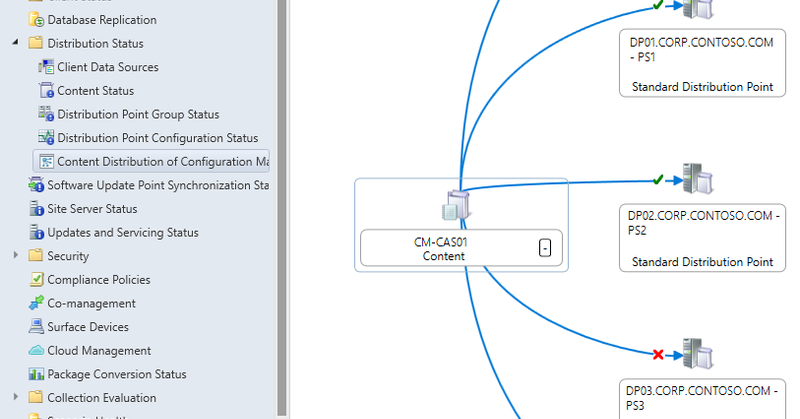800x419 pixels.
Task: Expand the Collection Evaluation tree node
Action: point(15,397)
